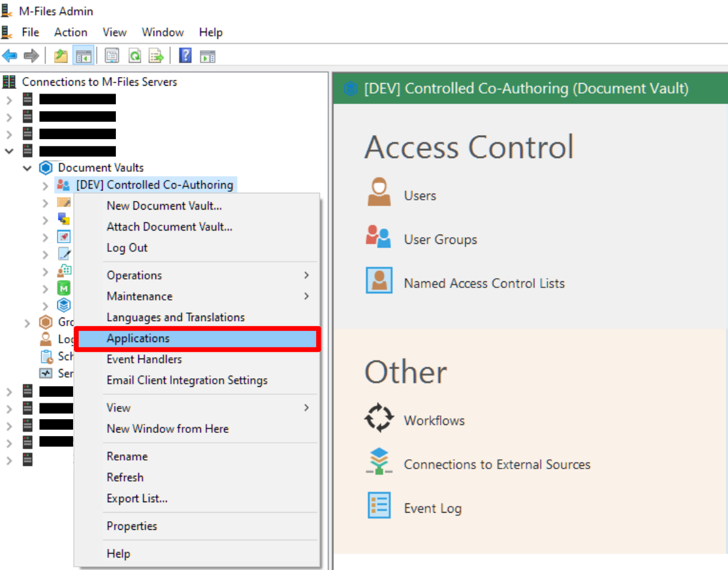The height and width of the screenshot is (570, 728).
Task: Select the [DEV] Controlled Co-Authoring tree item
Action: [x=155, y=185]
